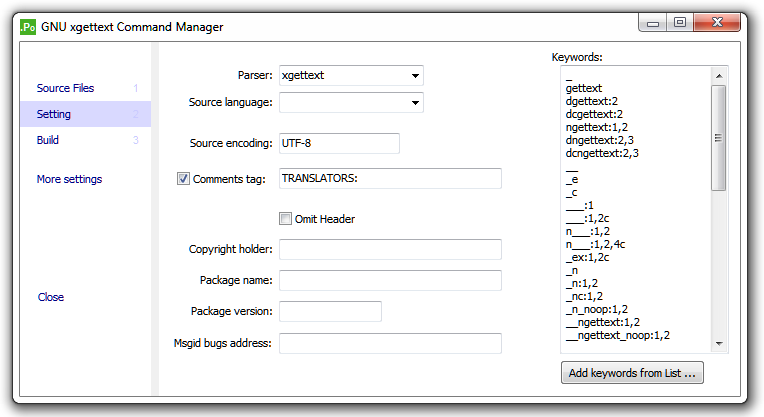Maximize the xgettext Command Manager window
Viewport: 764px width, 417px height.
tap(680, 22)
